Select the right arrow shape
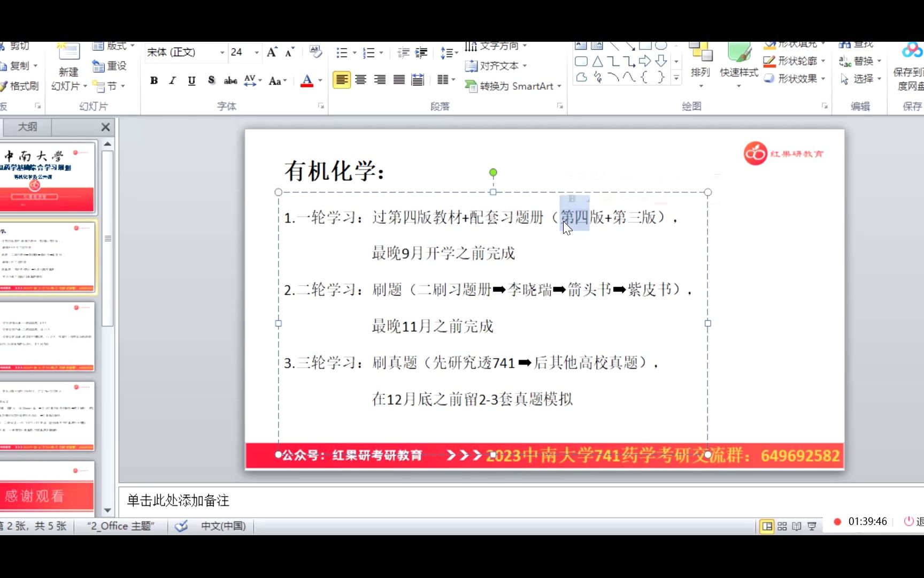Image resolution: width=924 pixels, height=578 pixels. click(645, 61)
